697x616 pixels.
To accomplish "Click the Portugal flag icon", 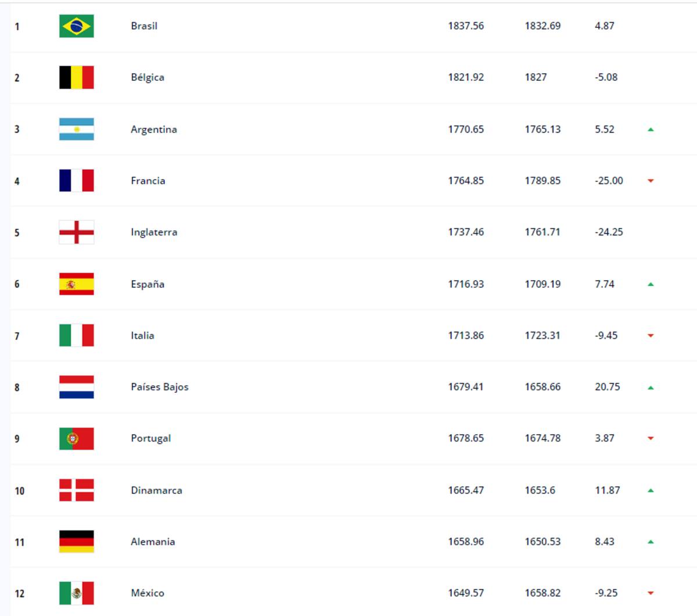I will click(x=76, y=439).
